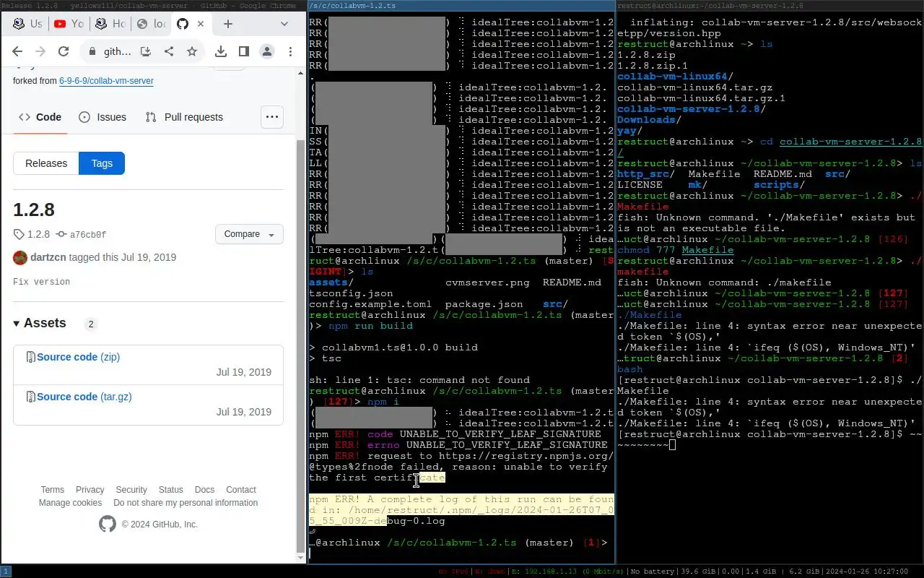924x578 pixels.
Task: Click the forward navigation arrow
Action: [40, 51]
